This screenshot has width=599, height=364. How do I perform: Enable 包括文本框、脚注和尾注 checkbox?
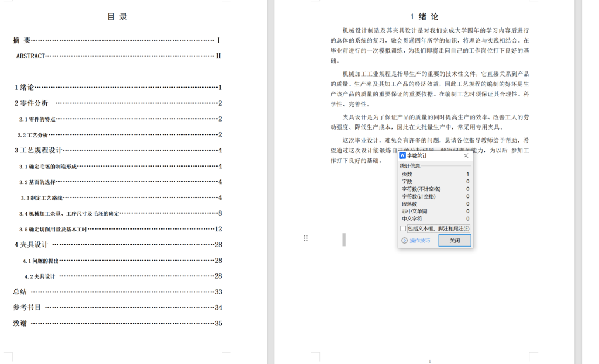click(403, 228)
